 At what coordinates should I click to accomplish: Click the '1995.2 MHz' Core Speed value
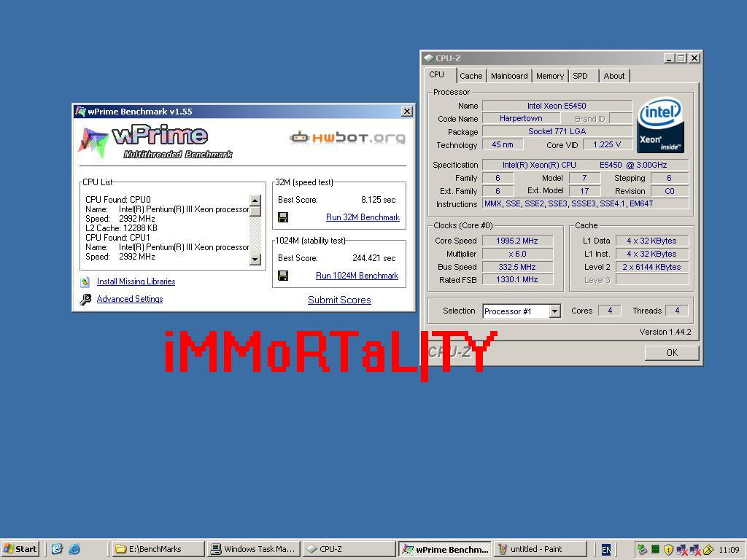517,241
